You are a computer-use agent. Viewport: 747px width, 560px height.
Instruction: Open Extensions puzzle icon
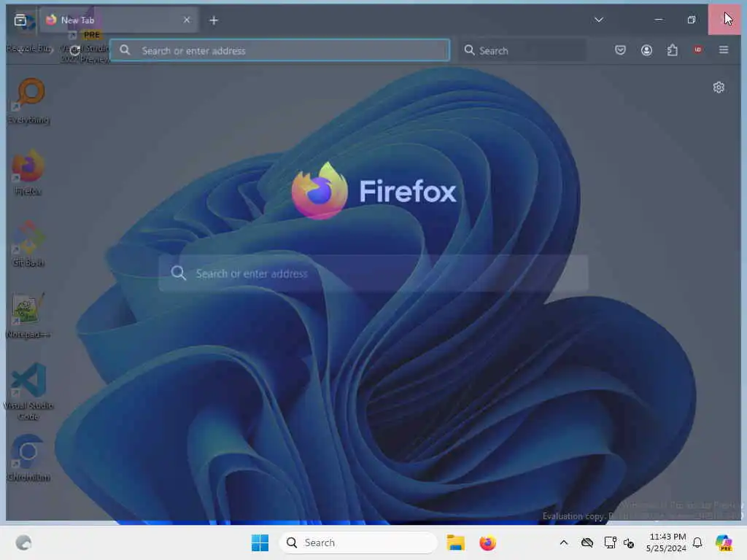tap(672, 50)
